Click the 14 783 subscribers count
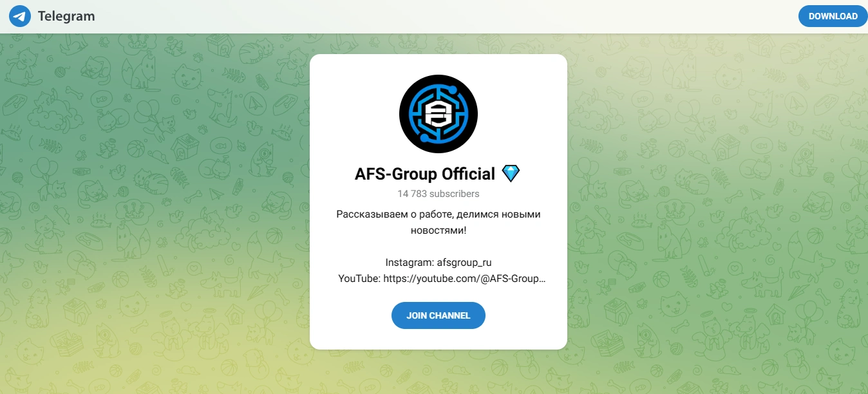 click(439, 194)
